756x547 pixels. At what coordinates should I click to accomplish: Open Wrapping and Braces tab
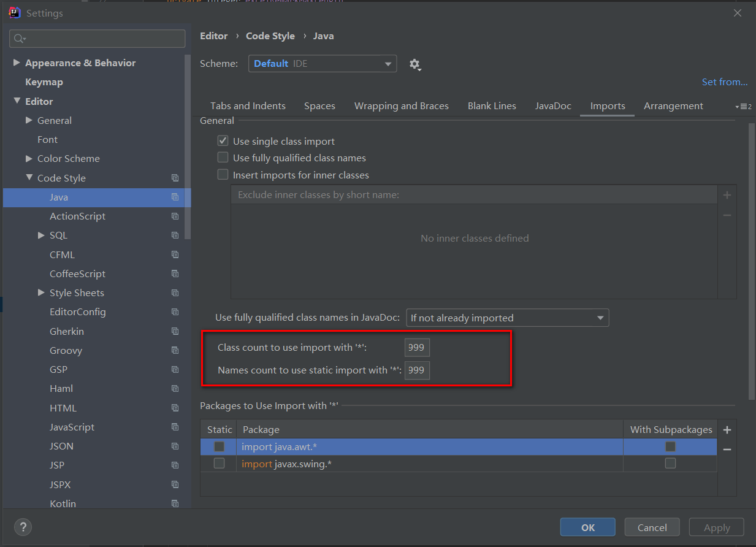402,106
